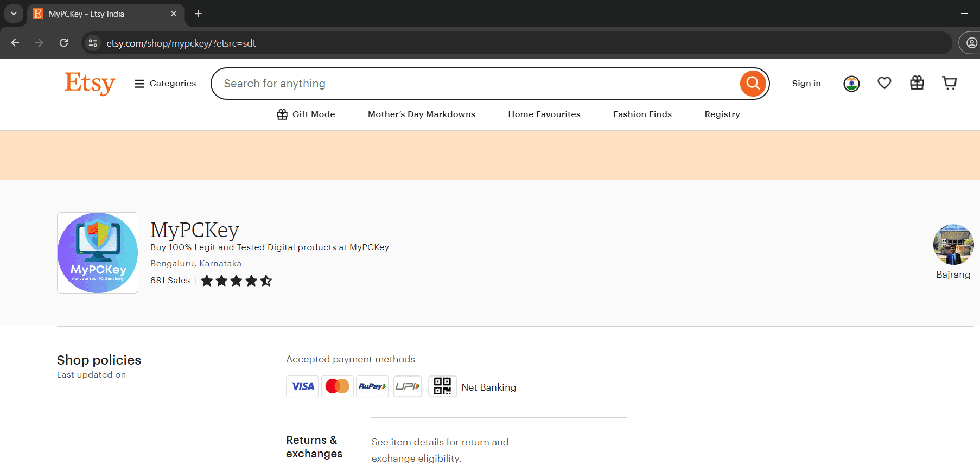Select the MyPCKey - Etsy India tab
980x471 pixels.
click(106, 14)
